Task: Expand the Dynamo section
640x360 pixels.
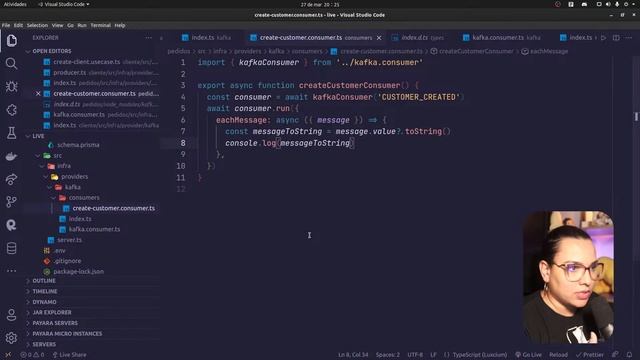Action: pos(44,302)
